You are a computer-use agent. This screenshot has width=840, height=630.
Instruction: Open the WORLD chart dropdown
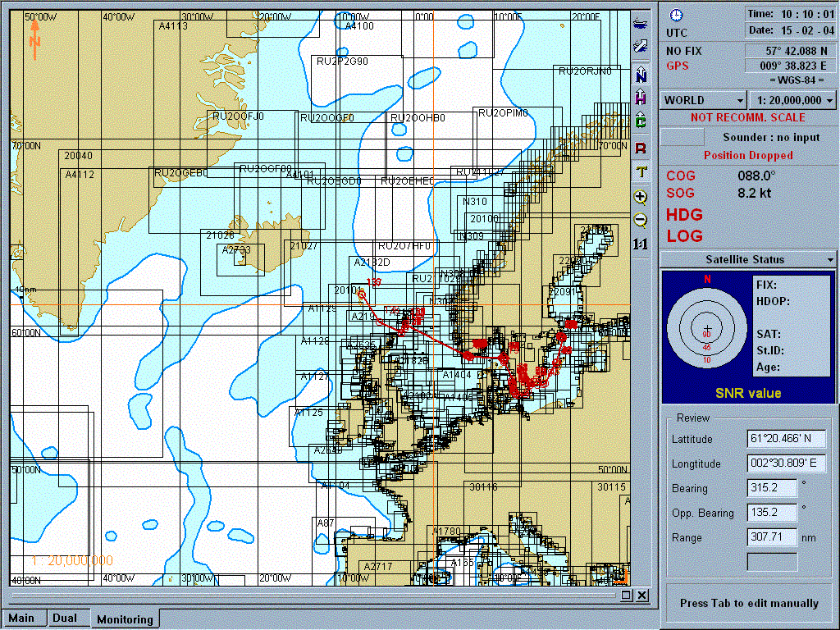[x=703, y=100]
